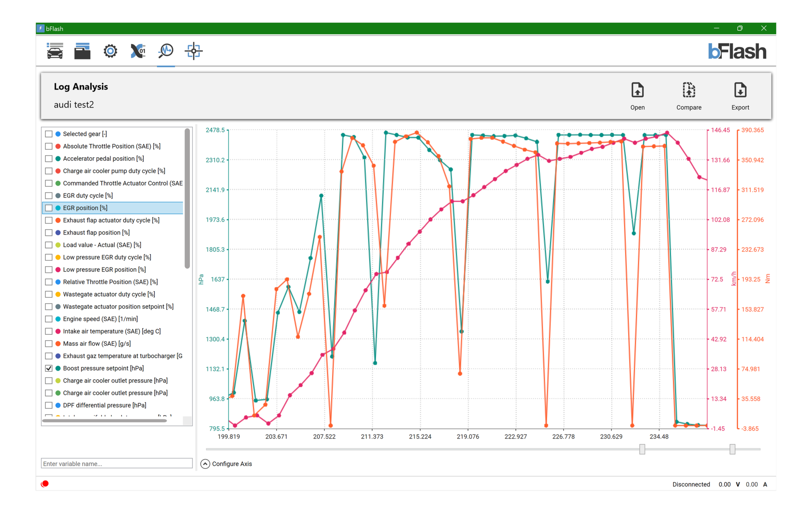
Task: Check Engine speed (SAE) [1/min] box
Action: coord(49,319)
